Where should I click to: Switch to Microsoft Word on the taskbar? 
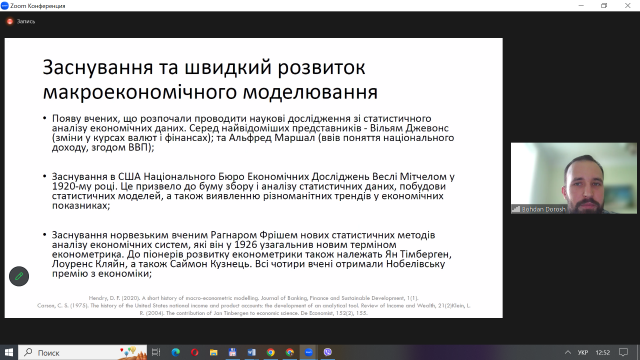251,352
